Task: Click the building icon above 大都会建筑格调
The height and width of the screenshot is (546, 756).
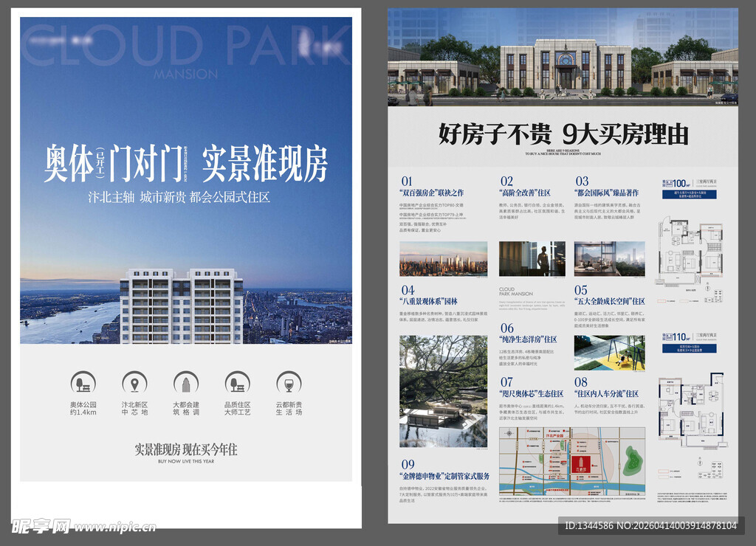Action: pyautogui.click(x=186, y=383)
